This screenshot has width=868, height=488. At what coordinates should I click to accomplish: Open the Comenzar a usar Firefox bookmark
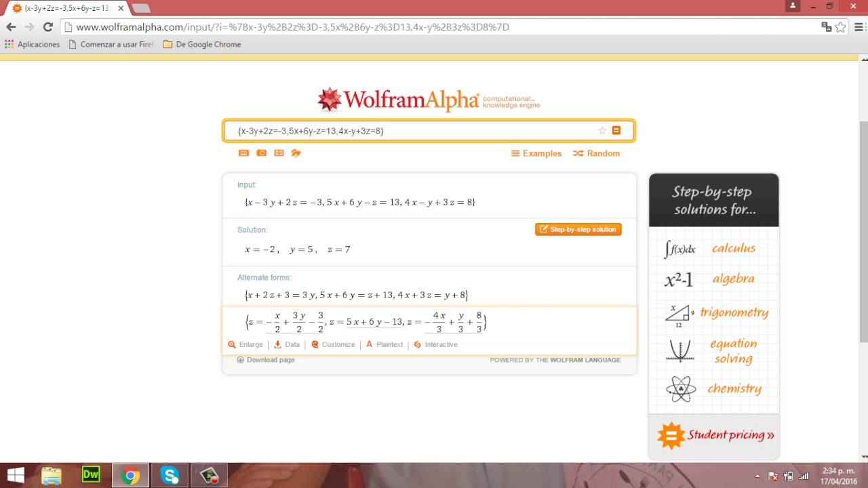coord(111,44)
